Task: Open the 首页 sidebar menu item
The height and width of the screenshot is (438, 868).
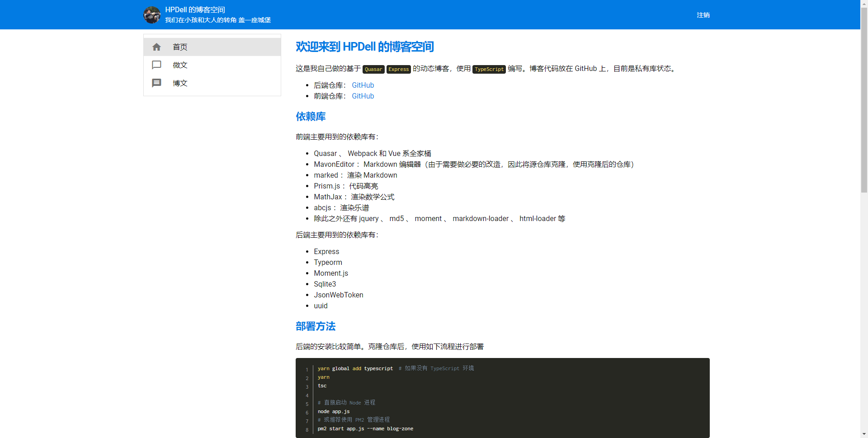Action: click(x=180, y=47)
